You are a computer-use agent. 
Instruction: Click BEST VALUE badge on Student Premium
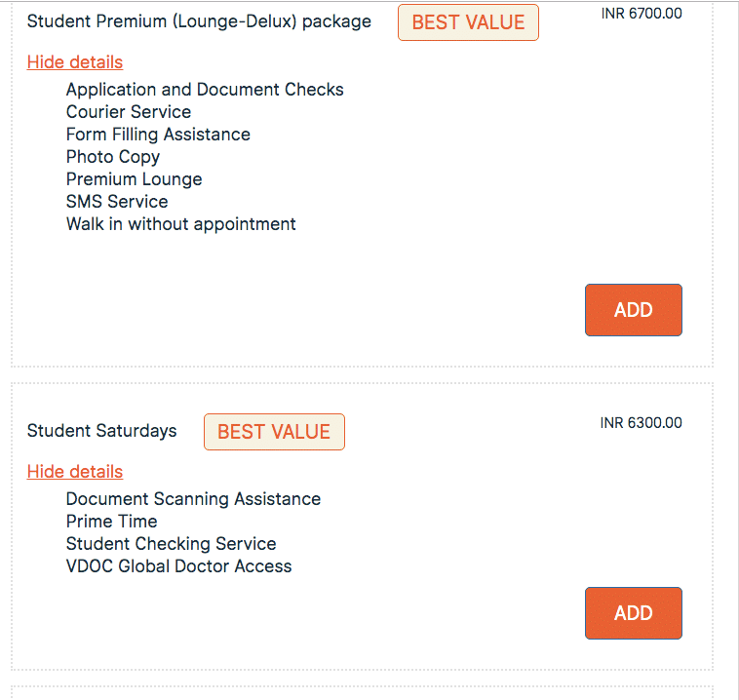[x=468, y=22]
